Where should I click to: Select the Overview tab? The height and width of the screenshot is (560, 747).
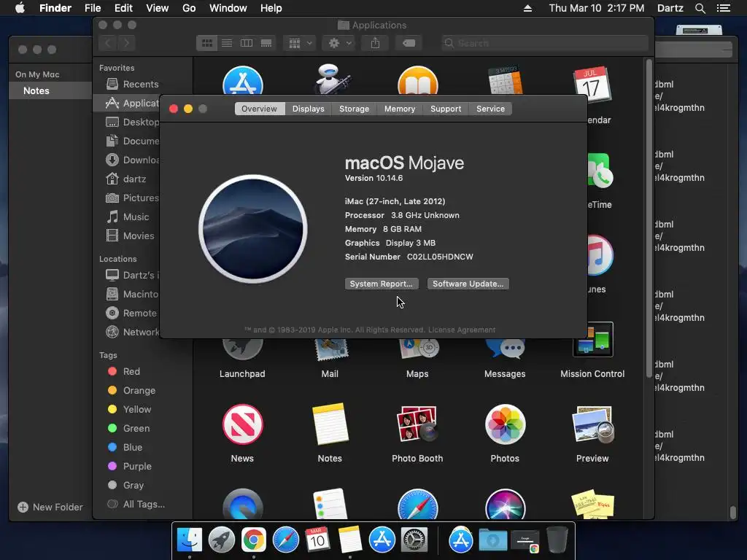259,109
